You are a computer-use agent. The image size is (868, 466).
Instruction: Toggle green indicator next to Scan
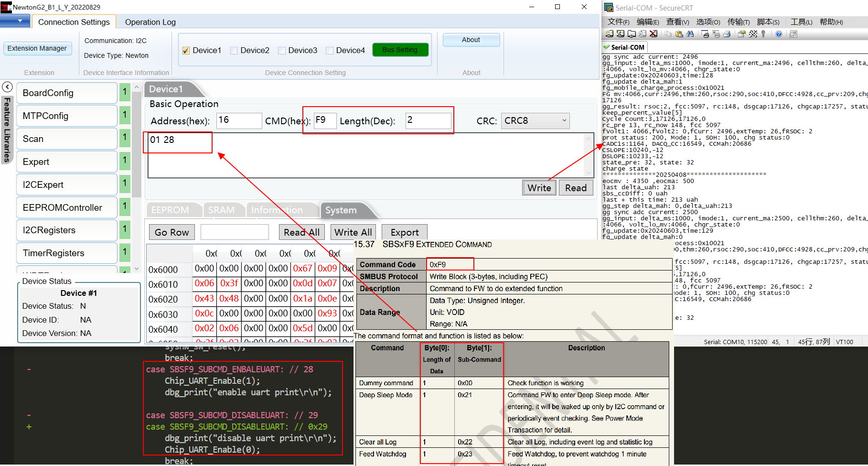coord(125,138)
